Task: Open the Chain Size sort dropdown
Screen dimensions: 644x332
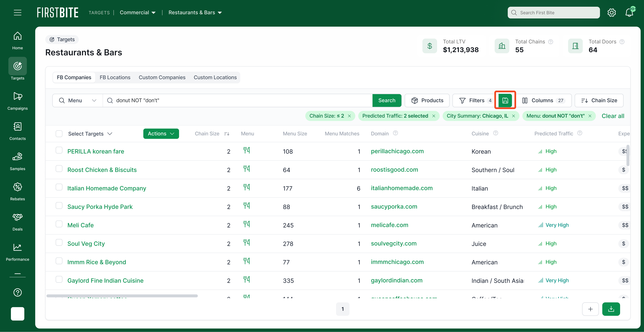Action: pos(599,100)
